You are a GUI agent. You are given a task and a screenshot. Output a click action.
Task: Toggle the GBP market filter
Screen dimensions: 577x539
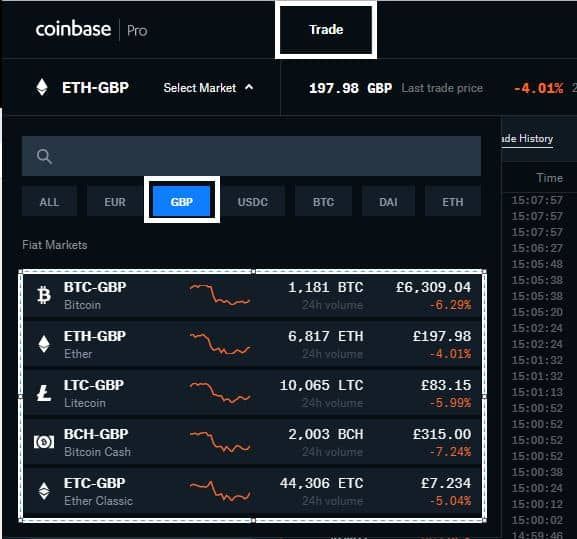[x=181, y=202]
